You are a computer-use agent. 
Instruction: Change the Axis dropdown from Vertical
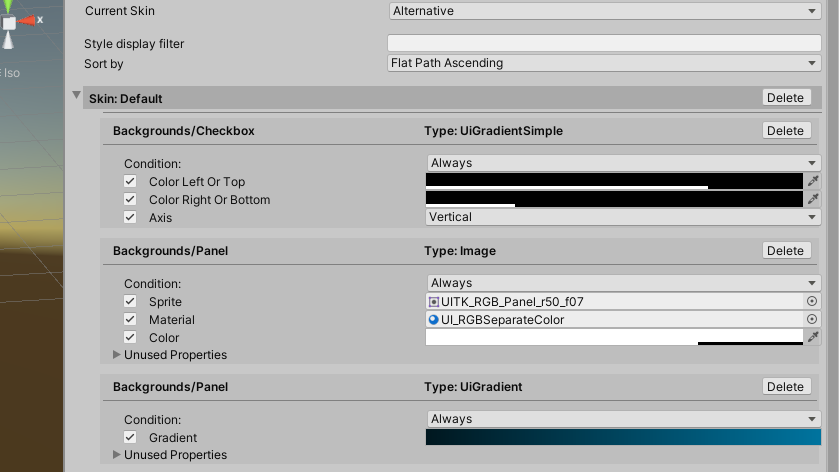(x=623, y=217)
